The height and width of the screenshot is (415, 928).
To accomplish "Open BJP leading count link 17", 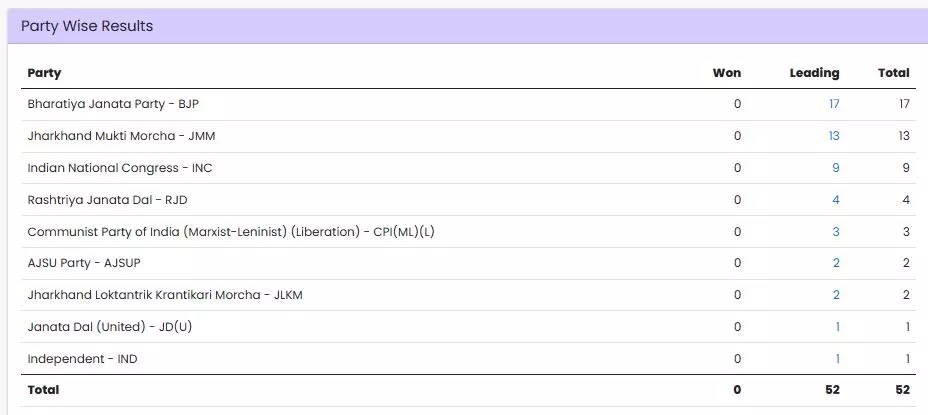I will pos(834,104).
